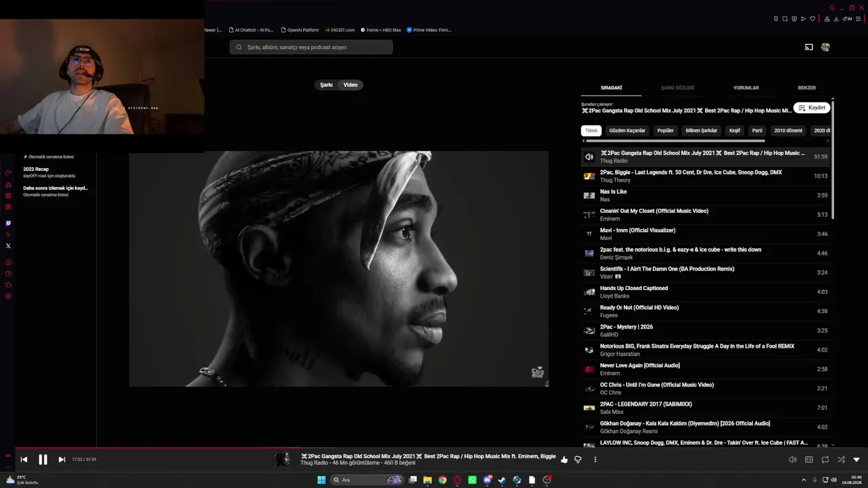
Task: Save the queue with Kaydet button
Action: 812,108
